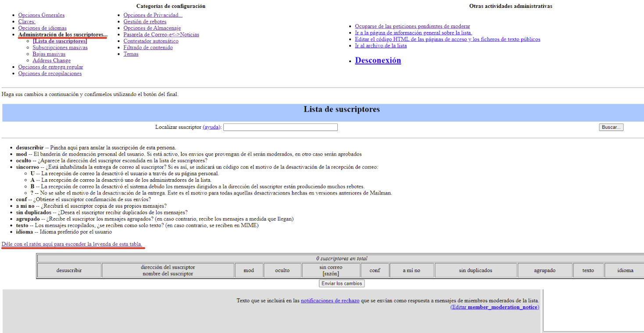Click the Categorías de configuración heading
Image resolution: width=644 pixels, height=333 pixels.
click(x=171, y=6)
